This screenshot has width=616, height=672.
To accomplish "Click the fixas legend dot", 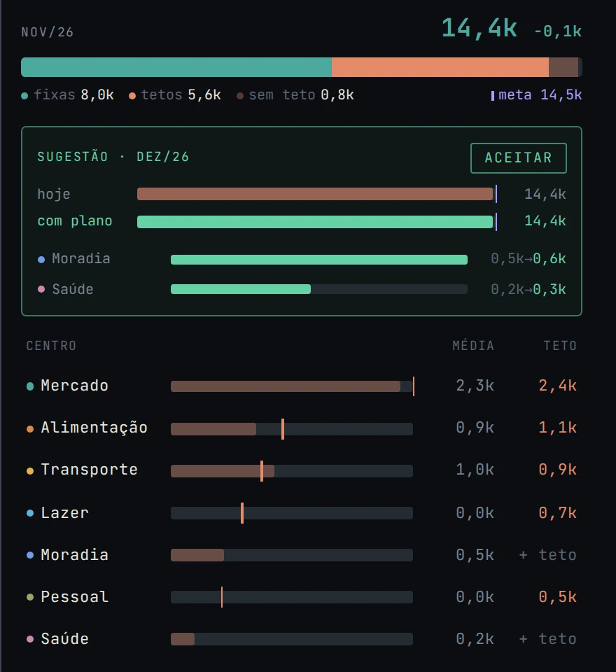I will [x=24, y=96].
